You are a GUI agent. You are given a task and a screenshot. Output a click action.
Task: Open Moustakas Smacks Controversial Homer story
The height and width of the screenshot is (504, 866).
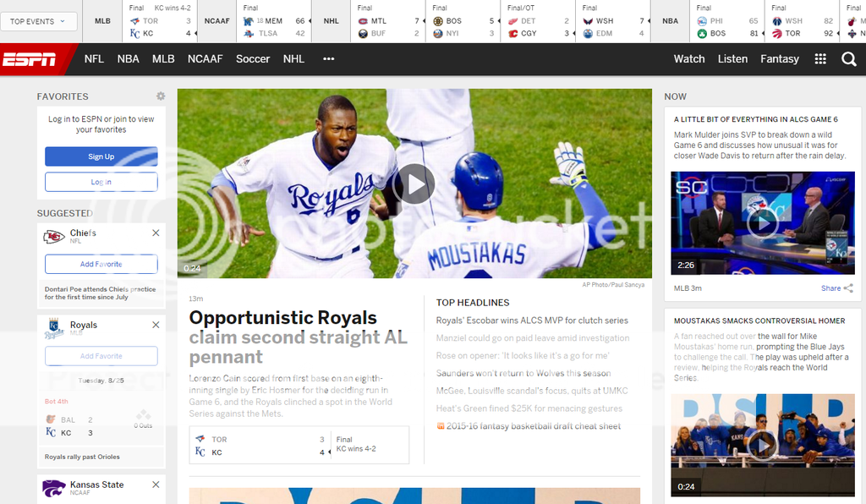click(x=759, y=320)
